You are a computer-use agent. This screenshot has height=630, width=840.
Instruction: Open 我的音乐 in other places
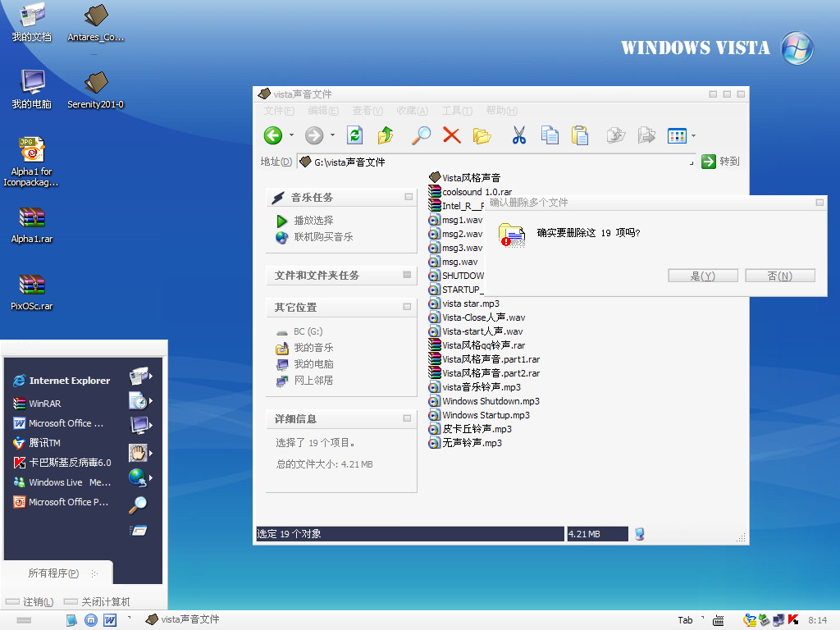pos(313,348)
